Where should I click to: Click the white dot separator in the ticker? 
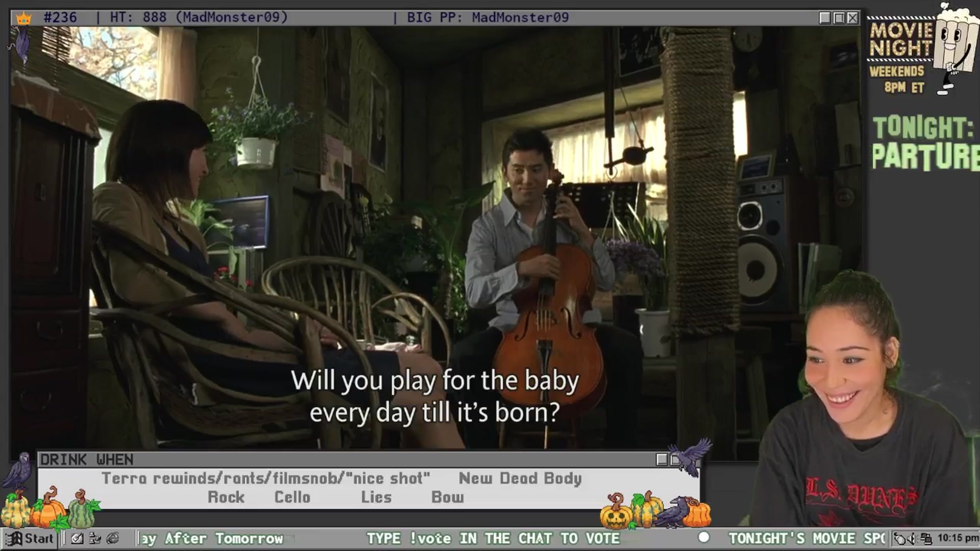click(x=704, y=537)
